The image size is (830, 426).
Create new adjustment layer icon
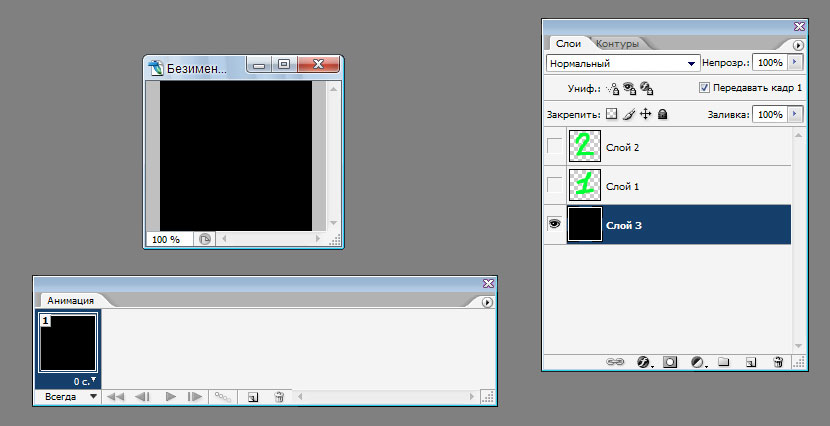pyautogui.click(x=697, y=361)
